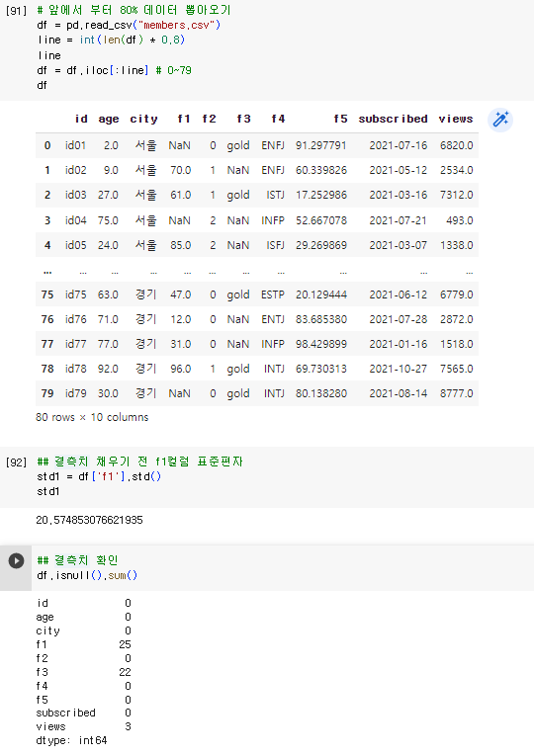
Task: Click the cell [92] execution counter
Action: point(17,462)
